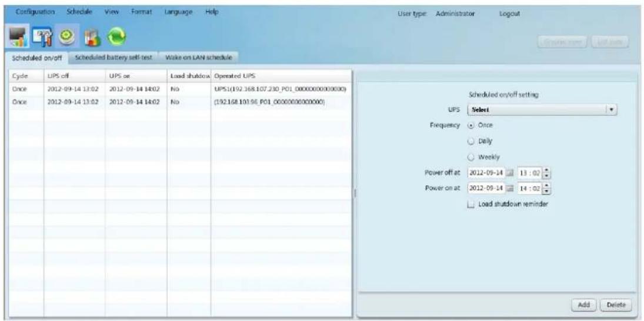Adjust Power on time spinner arrows
Image resolution: width=644 pixels, height=321 pixels.
click(546, 189)
